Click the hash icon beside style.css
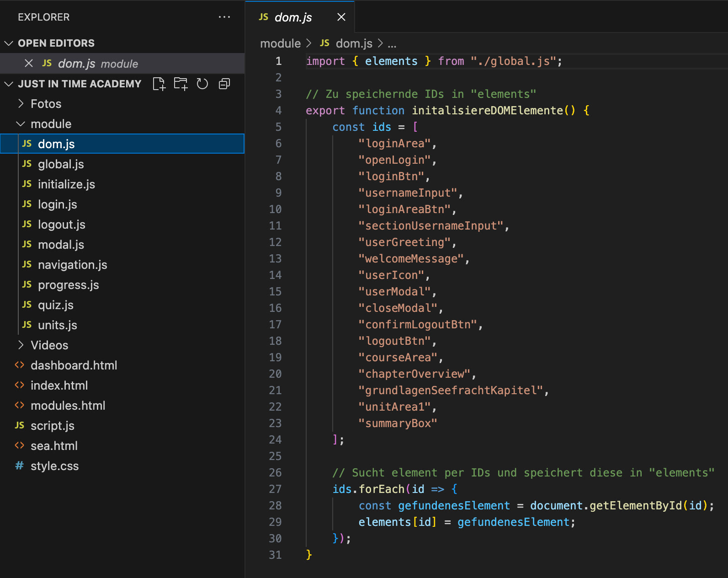Image resolution: width=728 pixels, height=578 pixels. click(x=20, y=466)
